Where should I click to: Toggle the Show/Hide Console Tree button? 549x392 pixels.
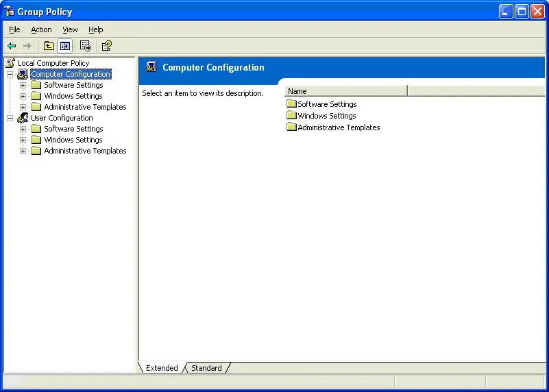[x=64, y=46]
